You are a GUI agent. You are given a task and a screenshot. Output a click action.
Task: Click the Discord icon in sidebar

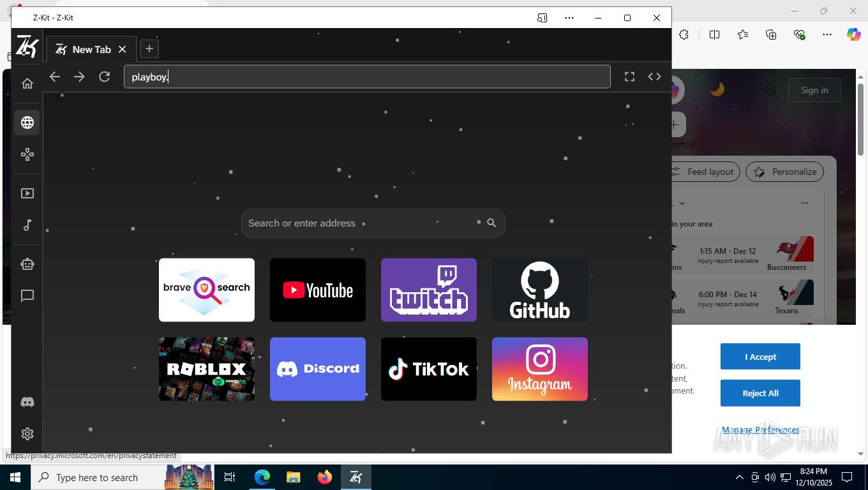(x=27, y=403)
